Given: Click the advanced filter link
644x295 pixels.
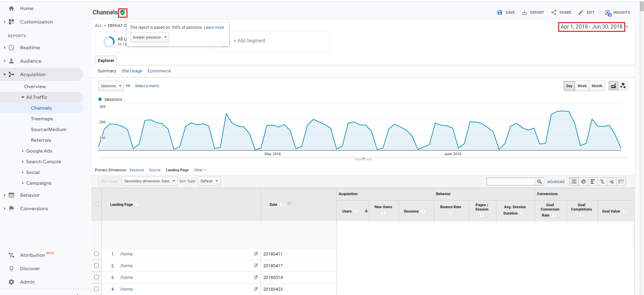Looking at the screenshot, I should coord(556,182).
